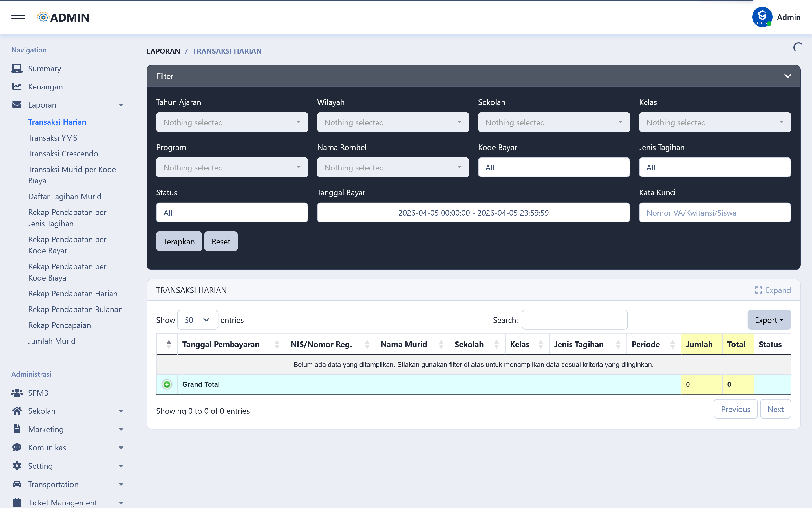Click the Marketing document icon
812x508 pixels.
17,429
